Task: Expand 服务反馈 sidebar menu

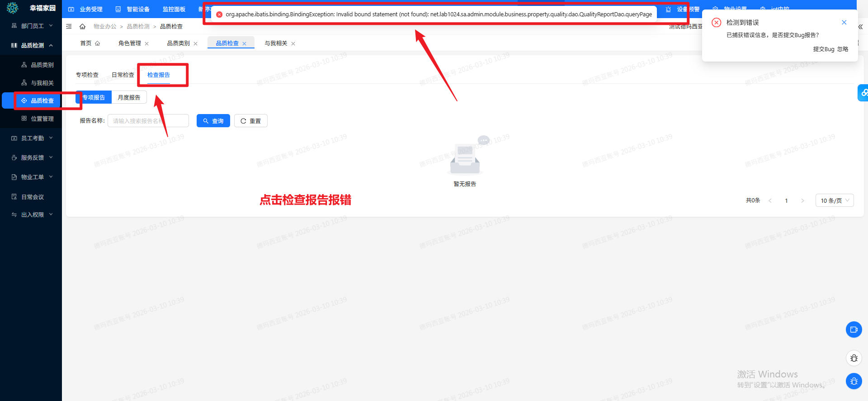Action: coord(31,158)
